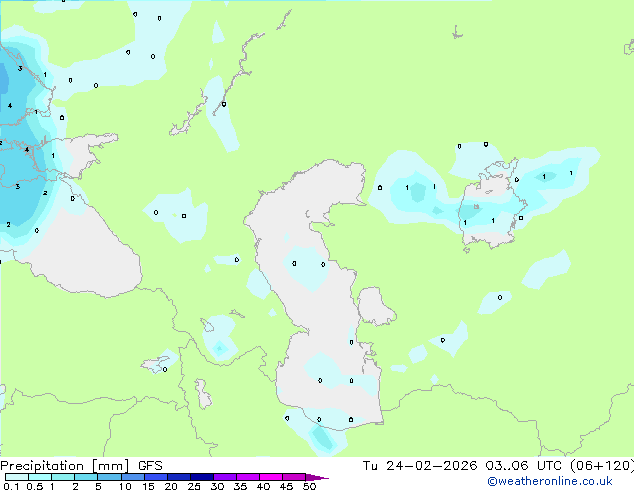Click the legend label '20'

tap(171, 486)
